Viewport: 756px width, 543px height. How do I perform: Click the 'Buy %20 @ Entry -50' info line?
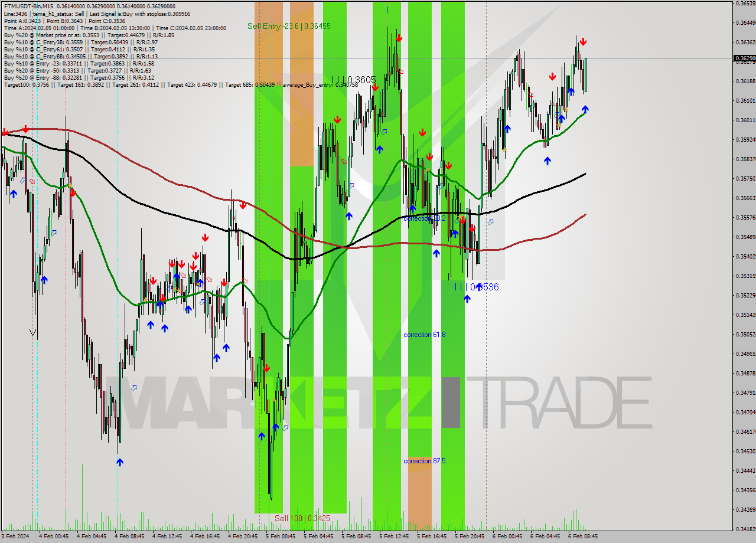coord(77,70)
